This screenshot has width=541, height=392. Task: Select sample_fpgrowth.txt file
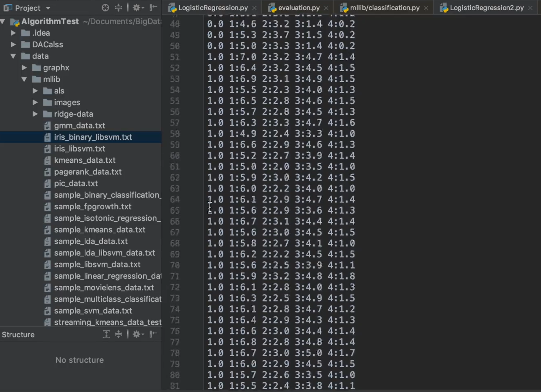(93, 207)
